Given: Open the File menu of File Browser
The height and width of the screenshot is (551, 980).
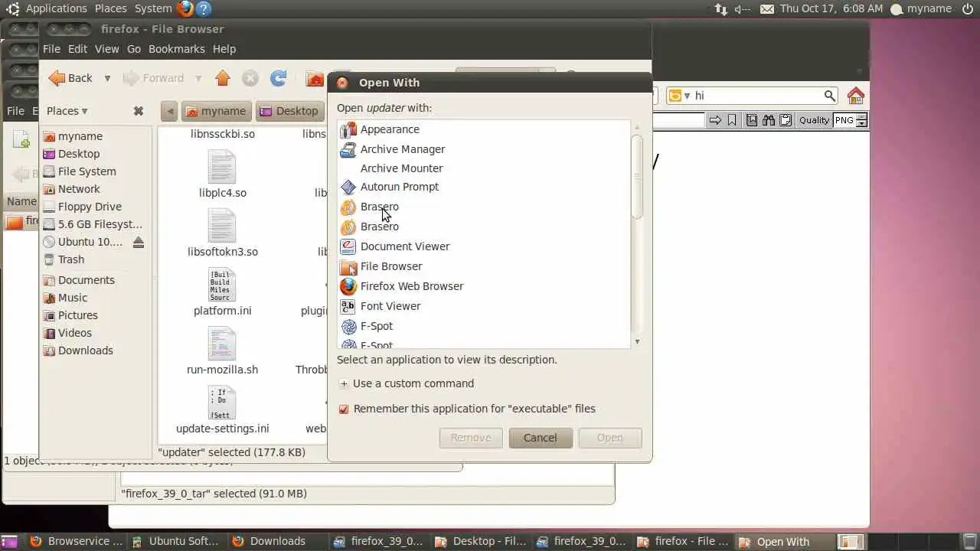Looking at the screenshot, I should [51, 49].
